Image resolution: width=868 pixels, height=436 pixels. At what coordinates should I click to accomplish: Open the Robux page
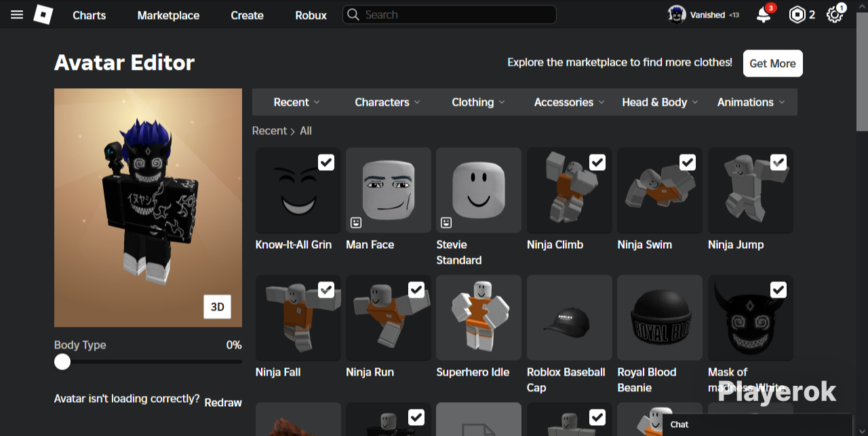point(311,15)
